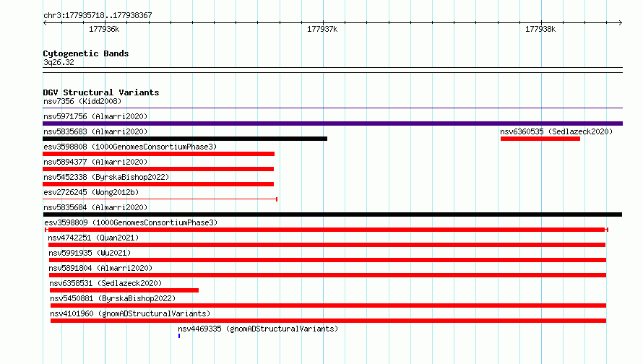Image resolution: width=643 pixels, height=364 pixels.
Task: Click red bar under nsv6360535 label
Action: point(540,139)
